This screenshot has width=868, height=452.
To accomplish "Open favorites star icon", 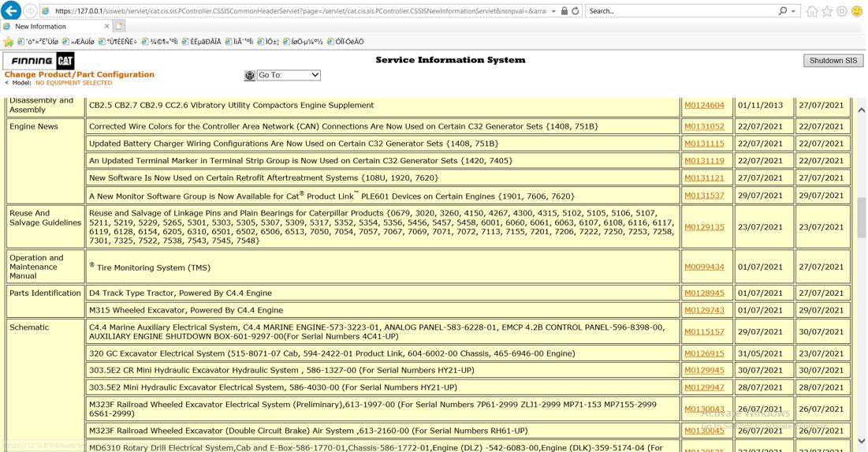I will point(826,11).
